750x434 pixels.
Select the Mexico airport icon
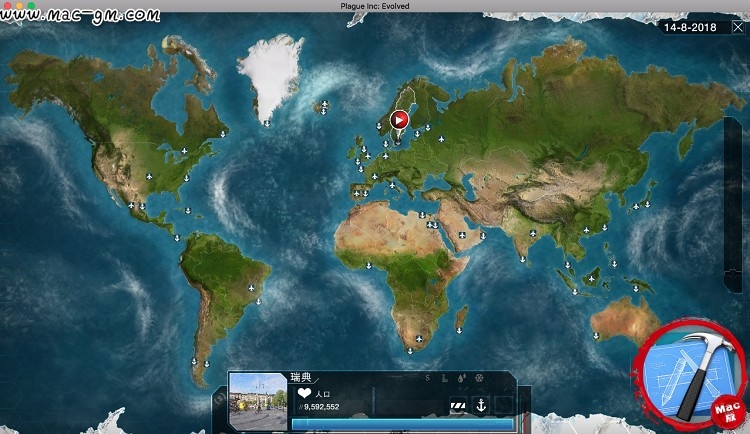tap(132, 205)
